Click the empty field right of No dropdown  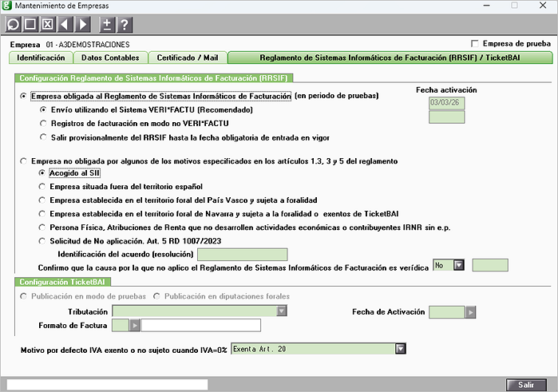490,265
